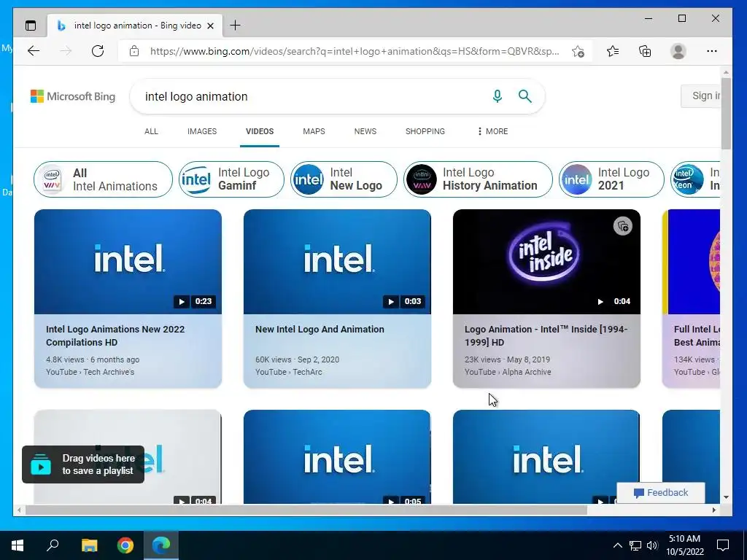
Task: Refresh the current page
Action: [x=98, y=51]
